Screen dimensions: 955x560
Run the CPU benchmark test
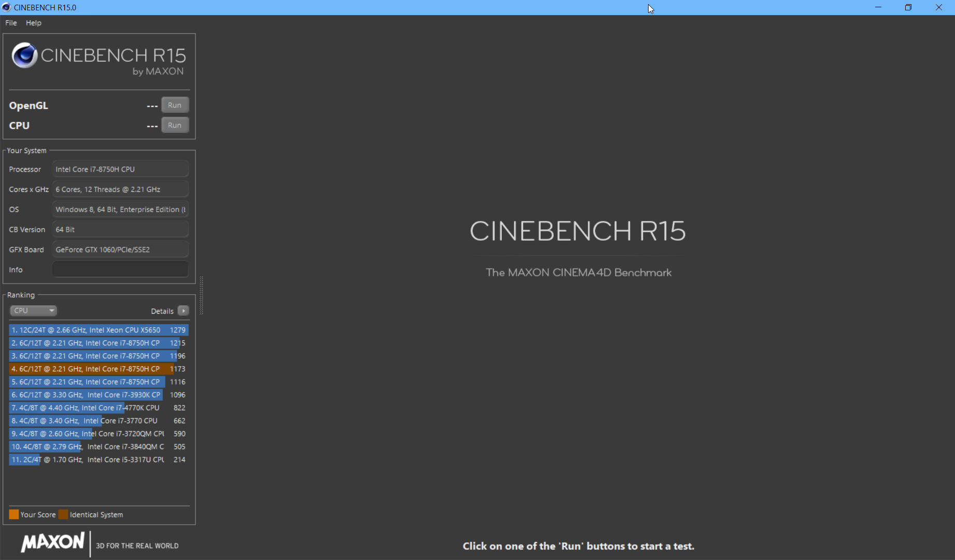point(175,125)
